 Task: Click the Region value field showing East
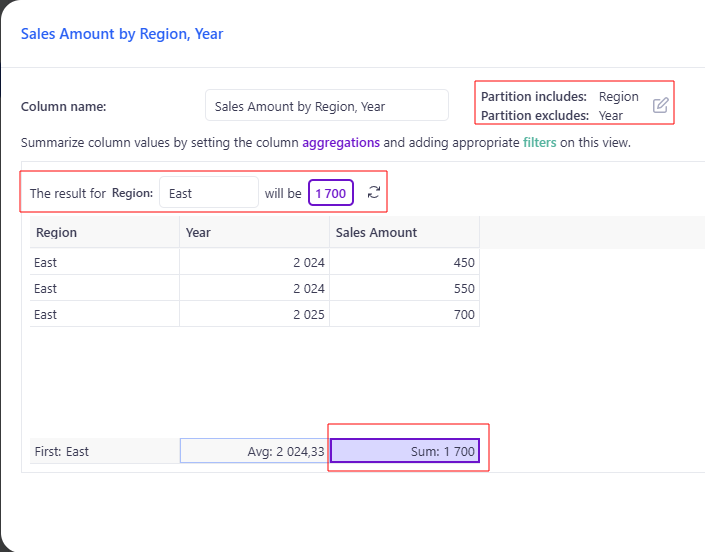click(x=208, y=193)
